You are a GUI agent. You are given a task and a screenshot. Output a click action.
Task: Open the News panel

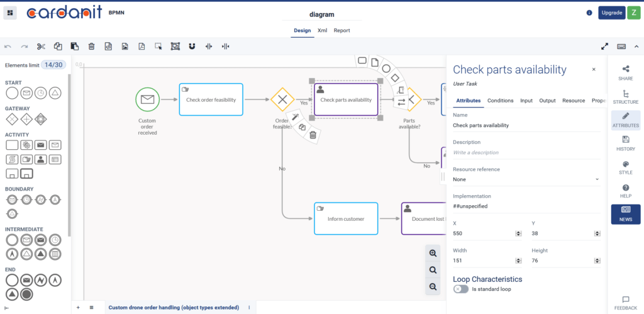pyautogui.click(x=626, y=214)
